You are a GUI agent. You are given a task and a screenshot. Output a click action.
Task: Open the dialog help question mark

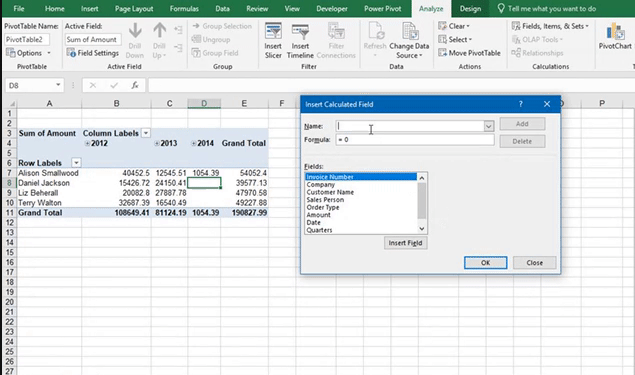click(521, 104)
